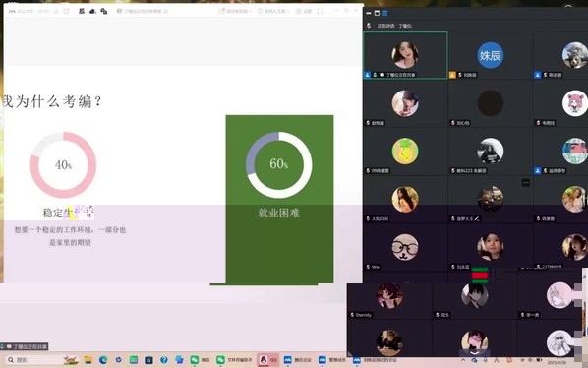Screen dimensions: 588x368
Task: Show hidden icons with the system tray arrow
Action: pyautogui.click(x=463, y=360)
